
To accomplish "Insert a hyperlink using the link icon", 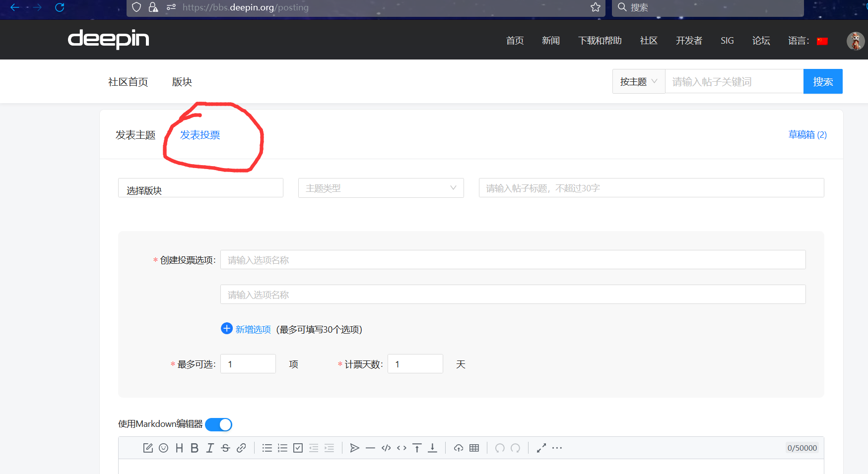I will 242,448.
